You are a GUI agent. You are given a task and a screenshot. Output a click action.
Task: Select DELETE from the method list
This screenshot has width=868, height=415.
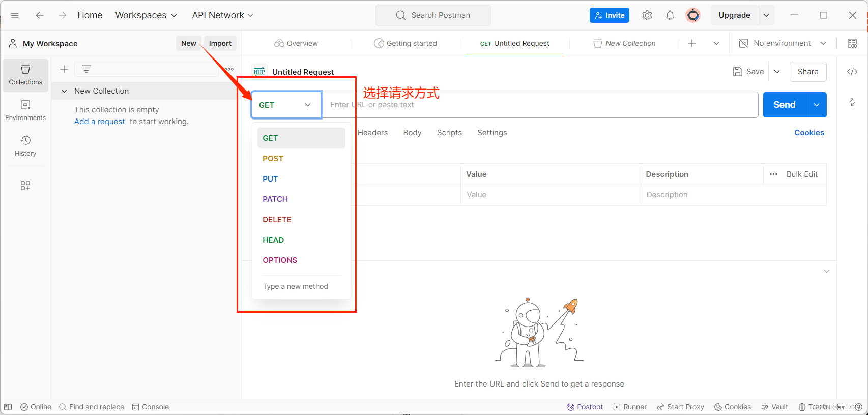tap(301, 220)
